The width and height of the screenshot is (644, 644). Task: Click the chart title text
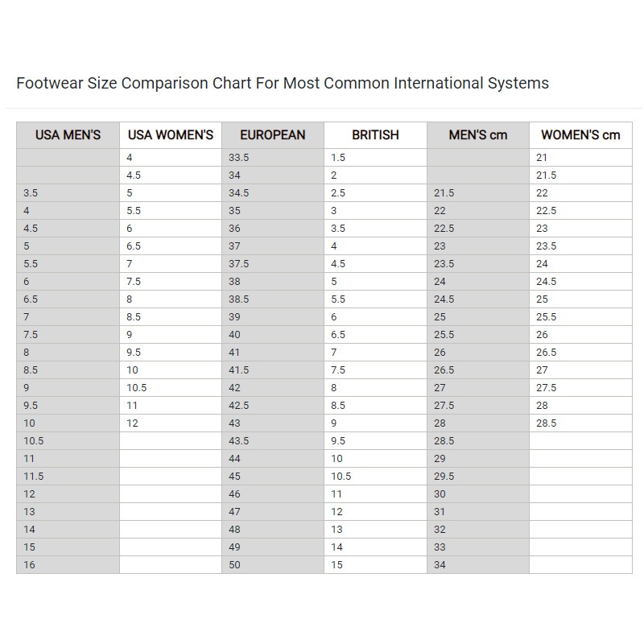(x=283, y=83)
